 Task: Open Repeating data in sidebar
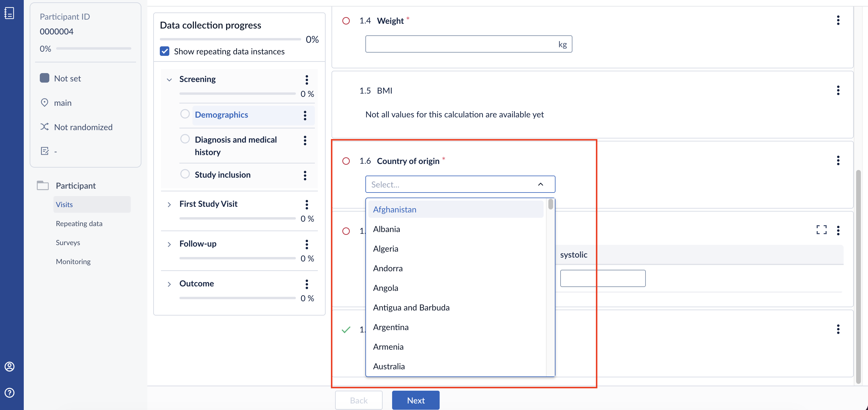pyautogui.click(x=79, y=223)
